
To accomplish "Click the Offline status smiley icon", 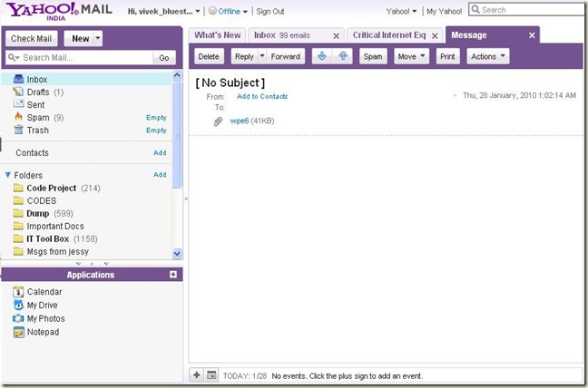I will point(212,11).
